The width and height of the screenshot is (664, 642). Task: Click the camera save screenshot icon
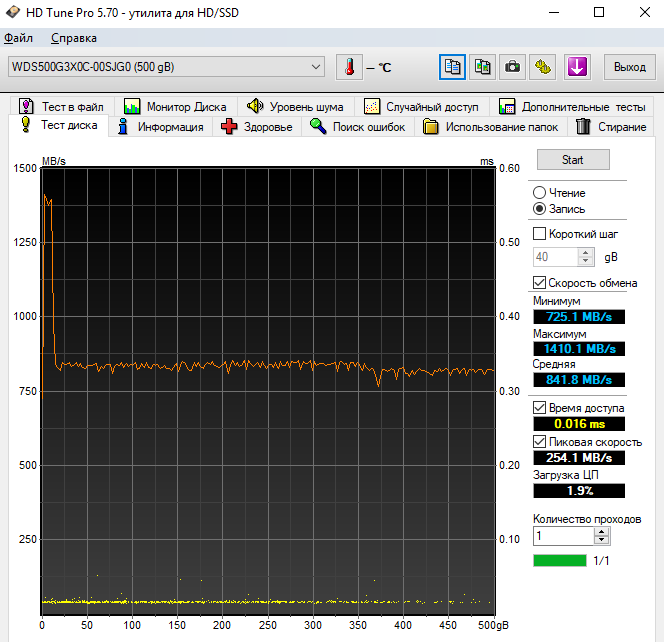click(x=513, y=67)
